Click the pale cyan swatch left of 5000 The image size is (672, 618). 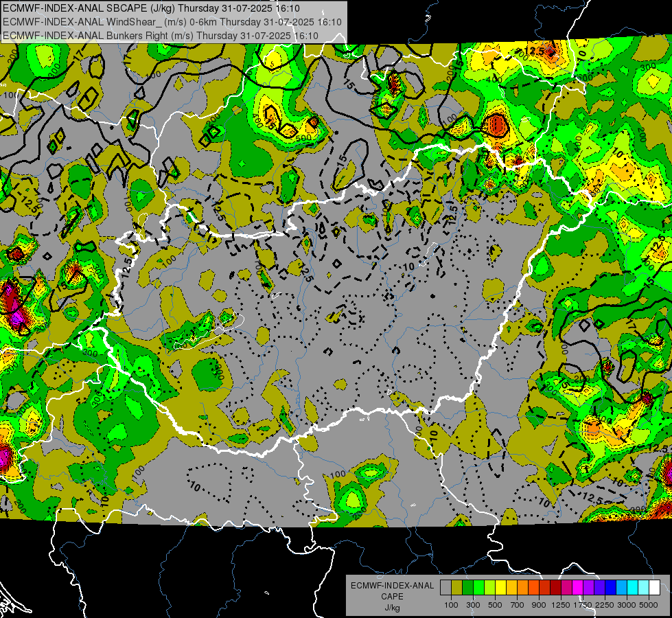click(644, 588)
